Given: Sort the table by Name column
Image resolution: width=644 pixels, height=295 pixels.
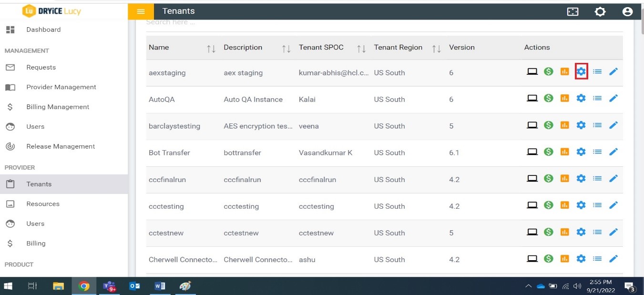Looking at the screenshot, I should click(x=211, y=48).
